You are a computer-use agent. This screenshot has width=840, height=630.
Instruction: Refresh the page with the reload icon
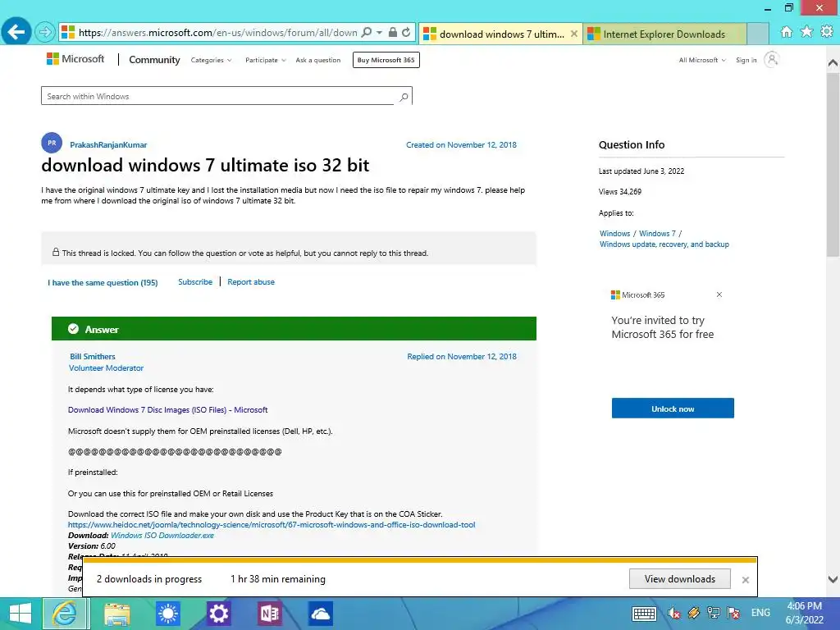[406, 32]
